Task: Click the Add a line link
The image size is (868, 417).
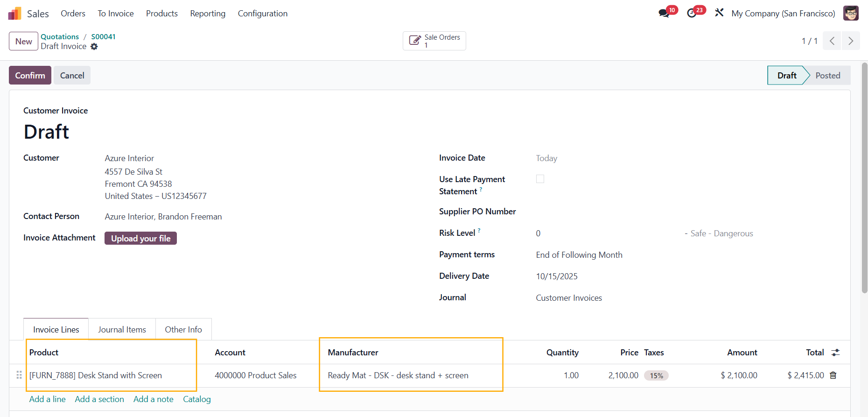Action: [x=47, y=399]
